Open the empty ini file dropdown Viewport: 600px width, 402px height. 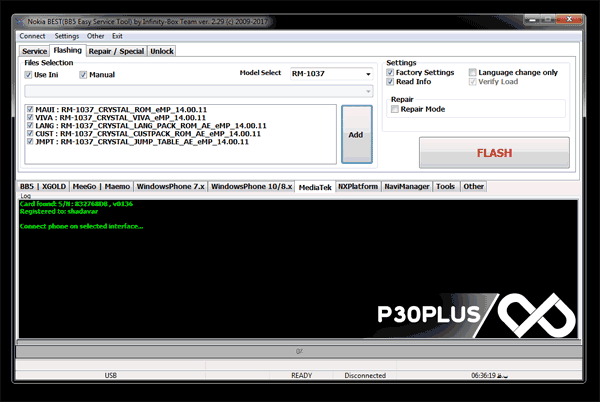(199, 91)
